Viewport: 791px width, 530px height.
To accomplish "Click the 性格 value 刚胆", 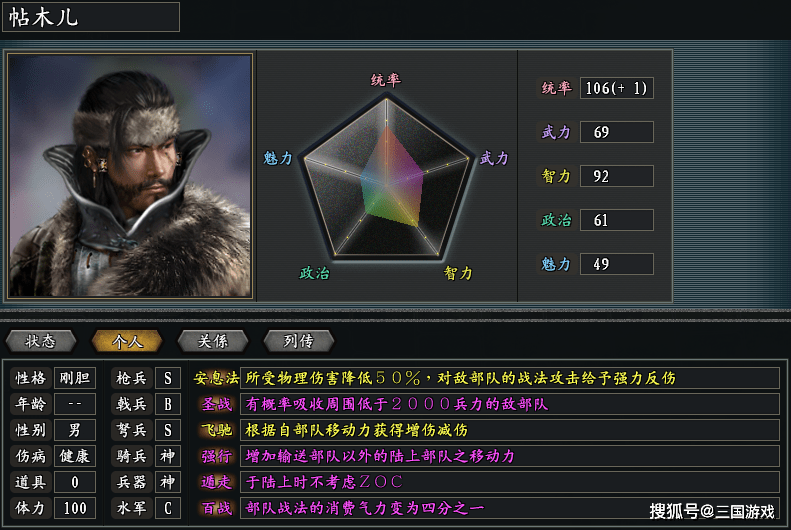I will point(75,378).
